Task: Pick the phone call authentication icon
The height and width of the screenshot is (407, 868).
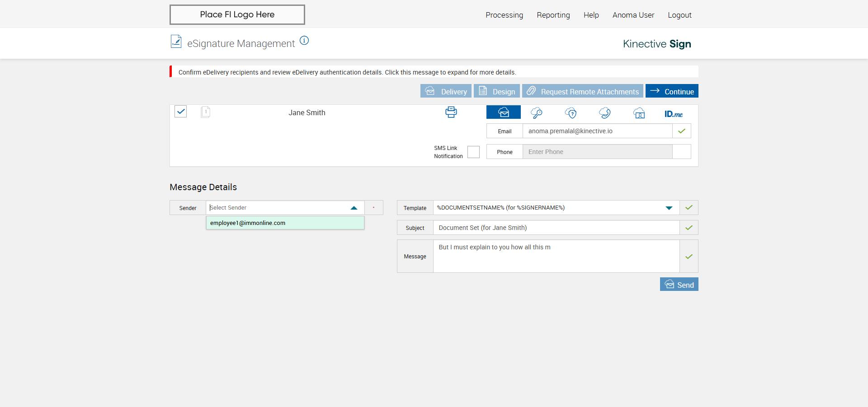Action: 605,113
